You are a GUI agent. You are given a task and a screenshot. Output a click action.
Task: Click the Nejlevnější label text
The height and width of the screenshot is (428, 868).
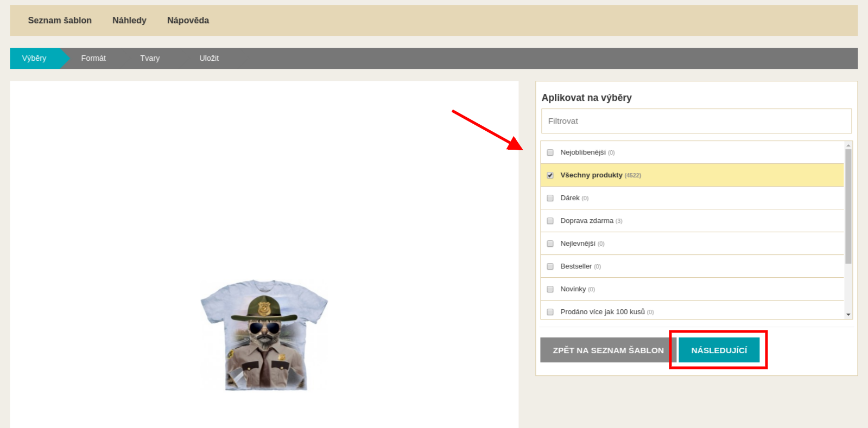(578, 244)
